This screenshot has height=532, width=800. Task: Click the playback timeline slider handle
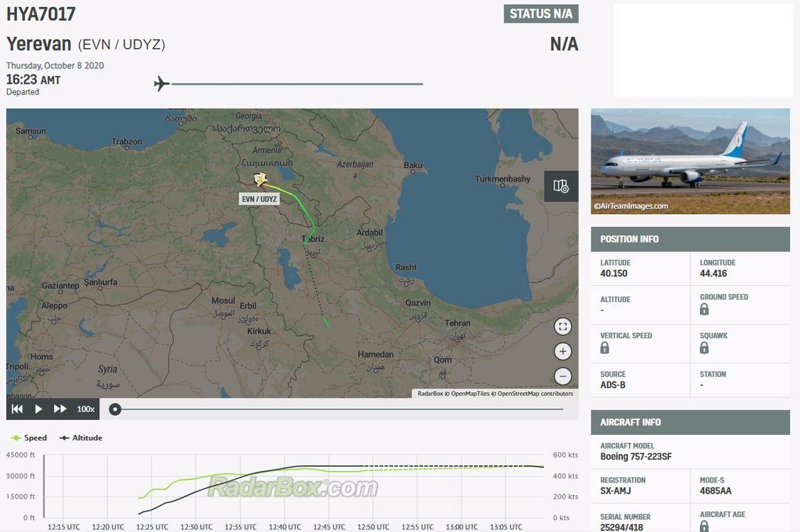click(115, 409)
